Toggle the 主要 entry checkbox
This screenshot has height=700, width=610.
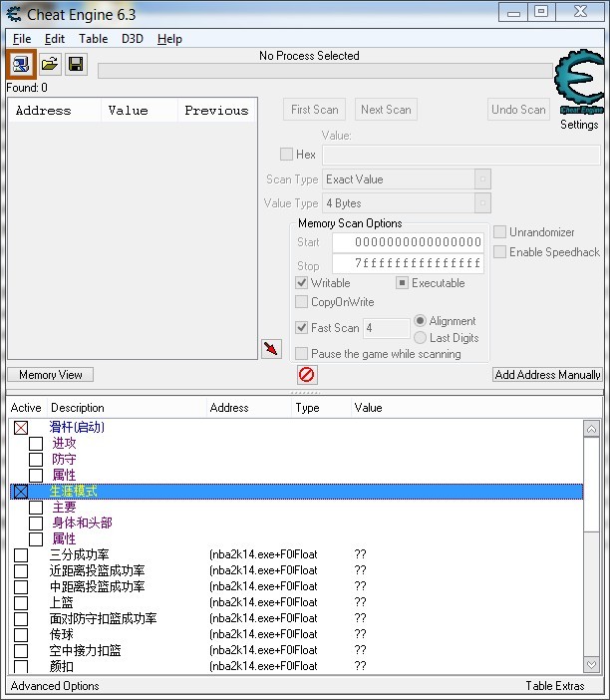36,508
